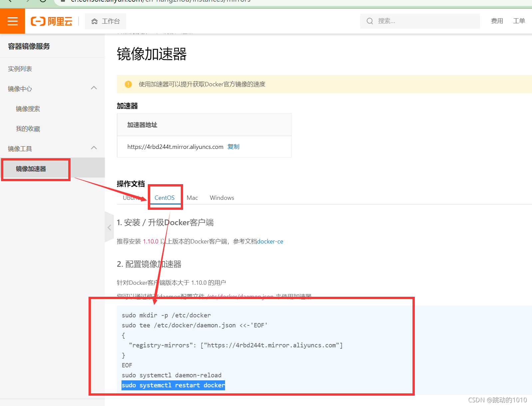The image size is (532, 406).
Task: Click highlighted 'sudo systemctl restart docker' line
Action: click(173, 385)
